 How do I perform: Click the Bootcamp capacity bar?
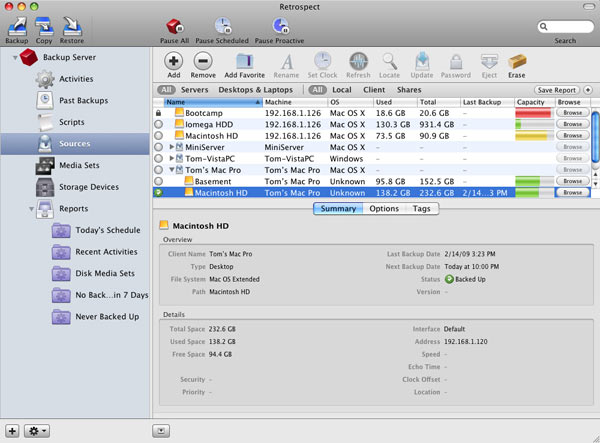tap(532, 114)
